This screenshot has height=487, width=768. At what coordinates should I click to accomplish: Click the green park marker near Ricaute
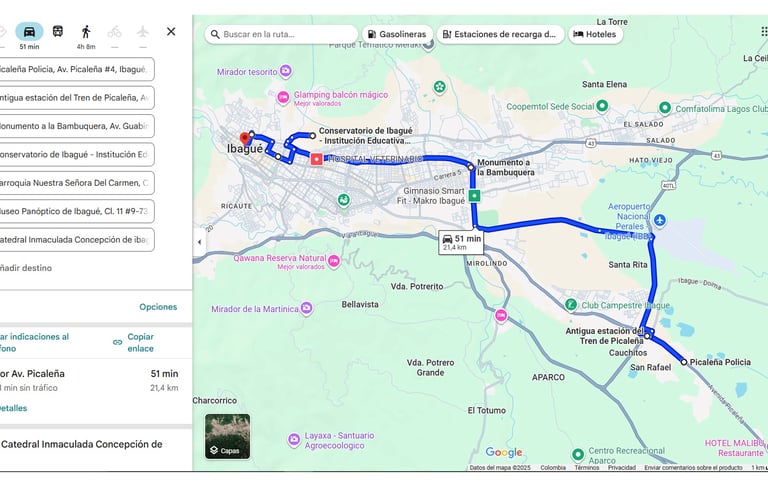tap(344, 200)
